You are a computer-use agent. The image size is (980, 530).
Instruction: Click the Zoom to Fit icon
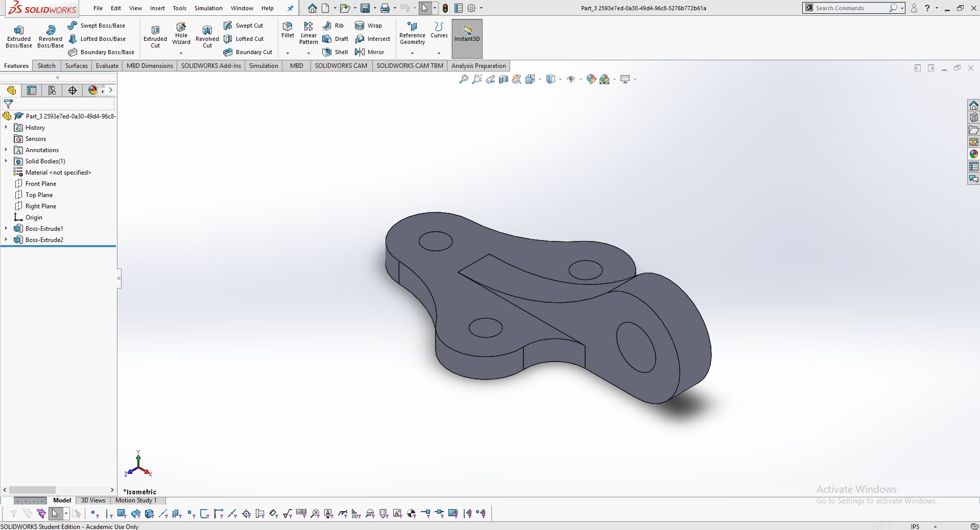(463, 79)
